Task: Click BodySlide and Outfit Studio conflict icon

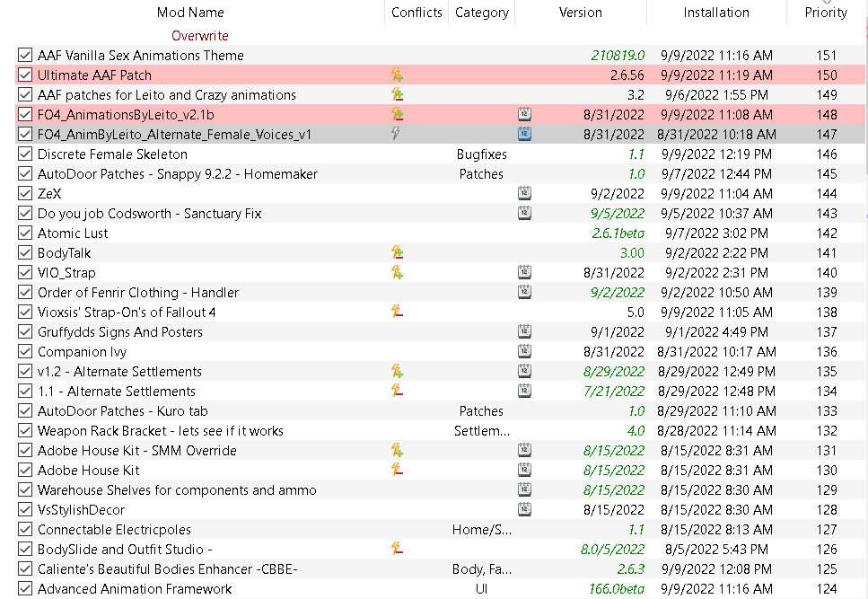Action: 397,550
